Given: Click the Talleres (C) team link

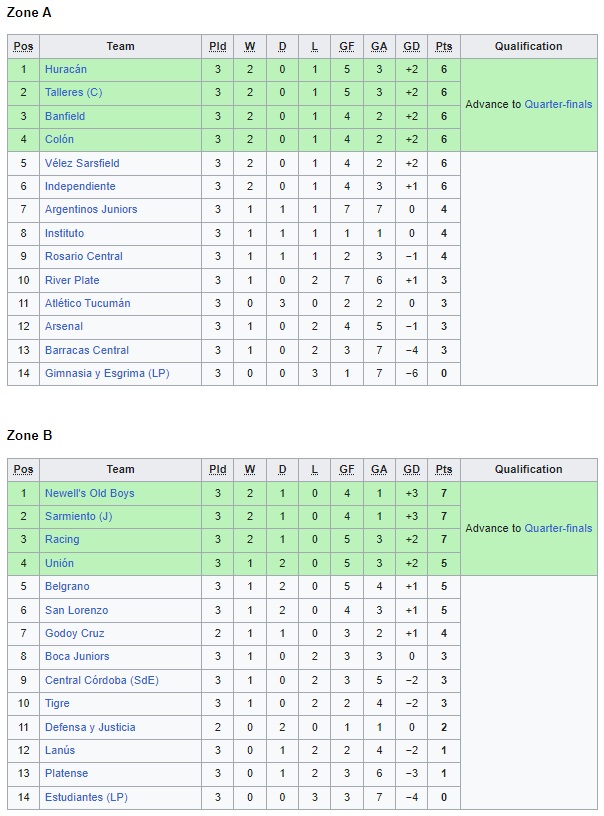Looking at the screenshot, I should (73, 92).
